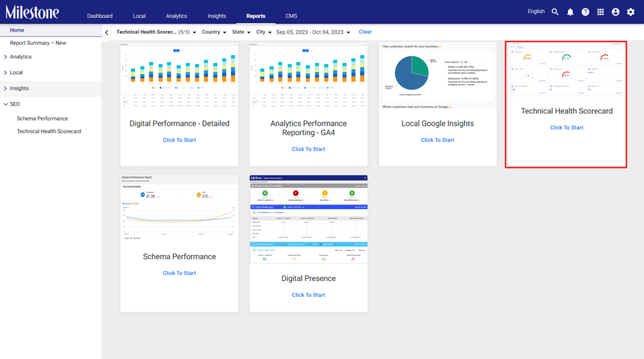Open the date range dropdown
Image resolution: width=644 pixels, height=359 pixels.
click(x=313, y=32)
